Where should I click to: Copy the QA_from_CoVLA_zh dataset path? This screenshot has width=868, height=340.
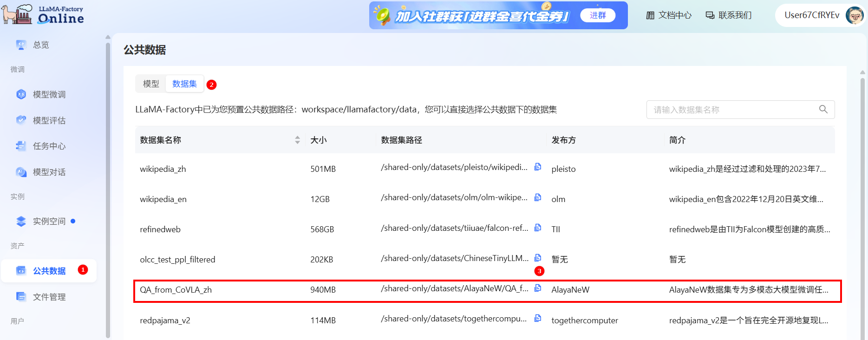click(x=538, y=288)
